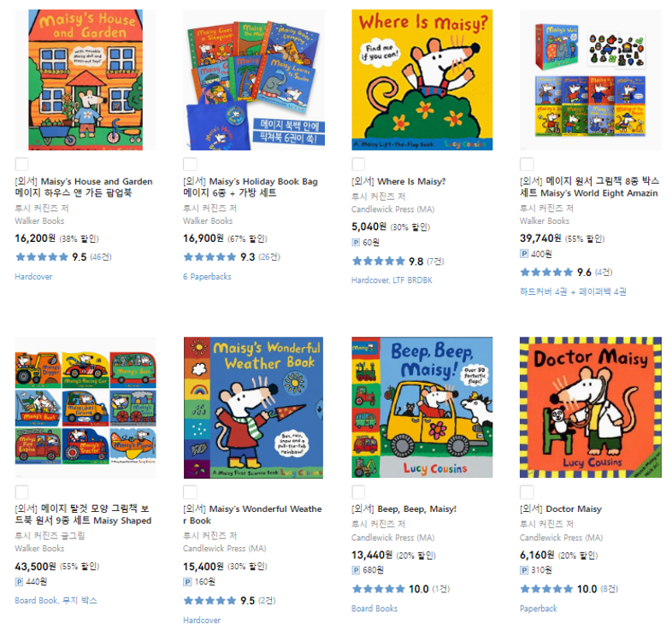
Task: Click the Board Books format link
Action: [374, 609]
